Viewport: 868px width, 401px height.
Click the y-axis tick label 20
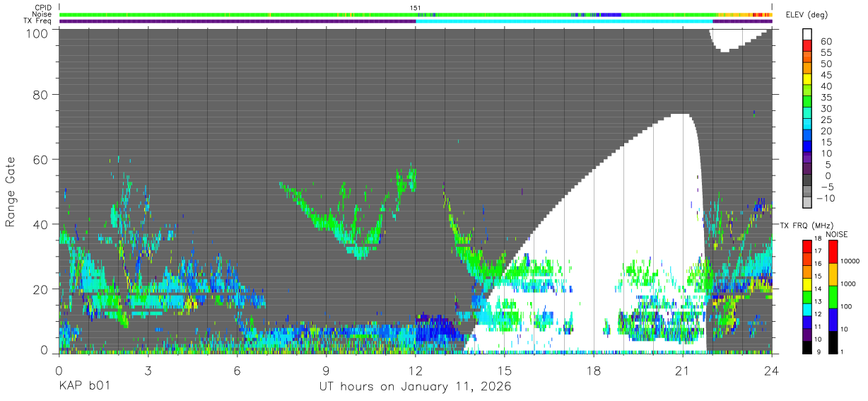(42, 289)
